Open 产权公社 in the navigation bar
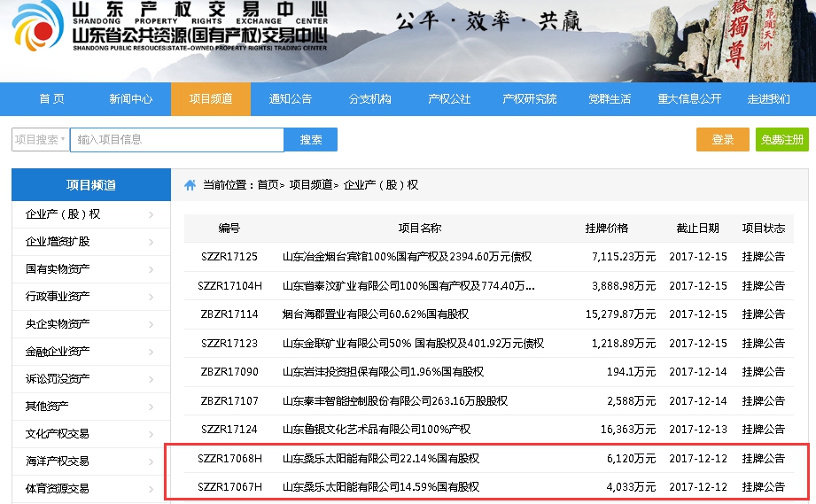This screenshot has height=504, width=816. coord(449,99)
